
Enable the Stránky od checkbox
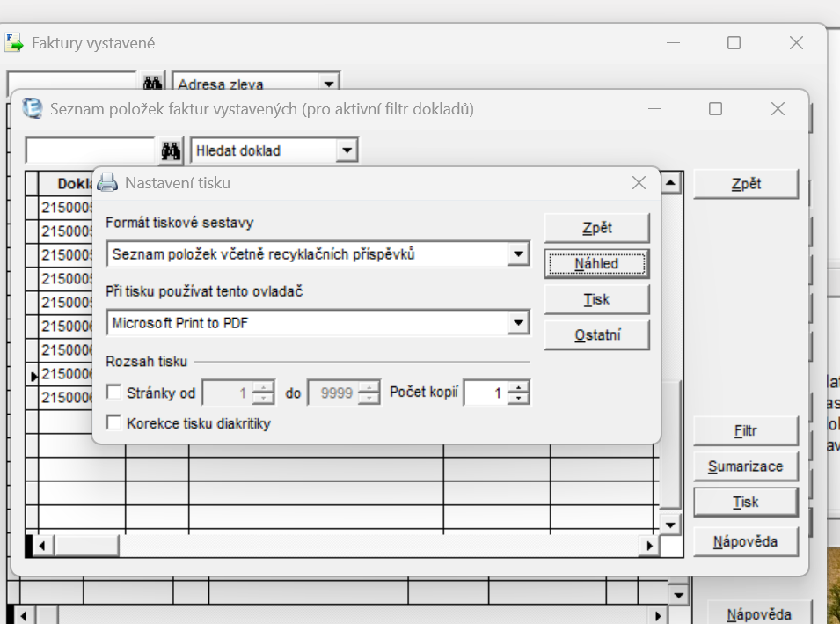(x=113, y=393)
